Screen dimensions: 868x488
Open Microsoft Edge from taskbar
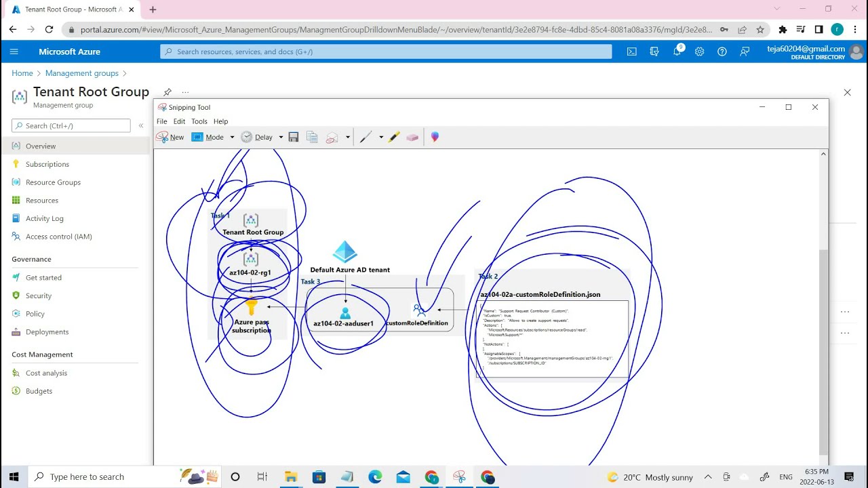coord(375,476)
